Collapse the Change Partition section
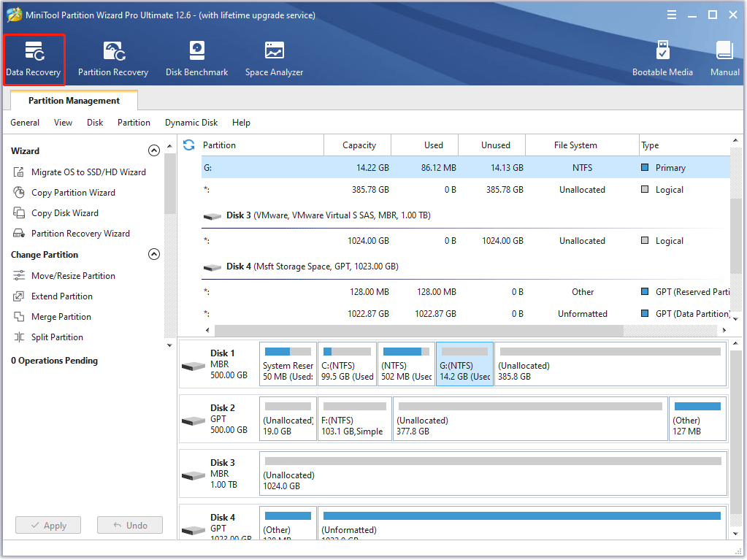Image resolution: width=747 pixels, height=560 pixels. (154, 254)
